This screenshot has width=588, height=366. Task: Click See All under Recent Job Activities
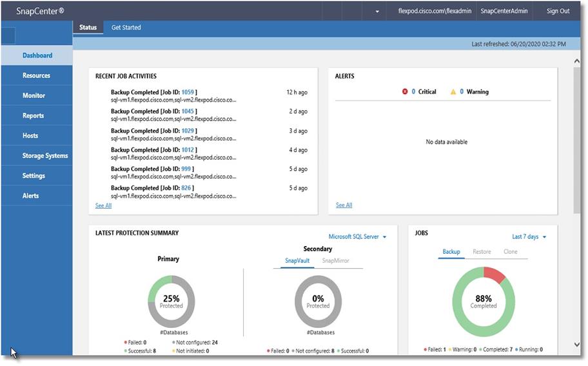click(x=103, y=206)
